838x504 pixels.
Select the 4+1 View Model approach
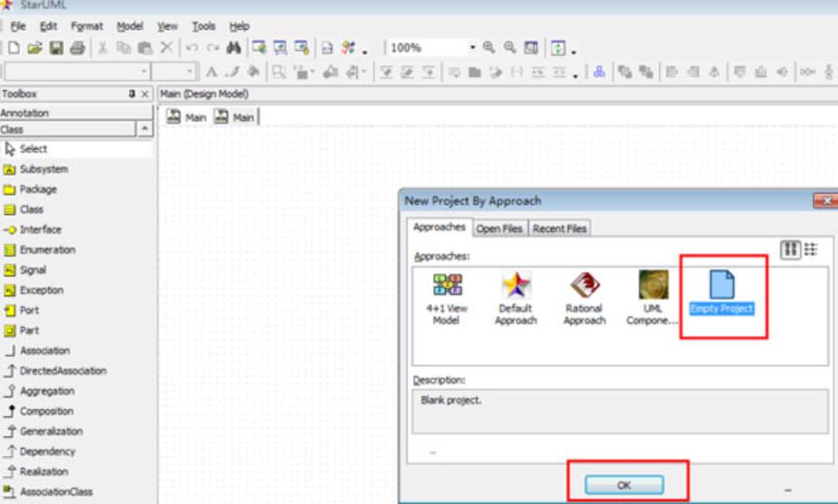(447, 299)
